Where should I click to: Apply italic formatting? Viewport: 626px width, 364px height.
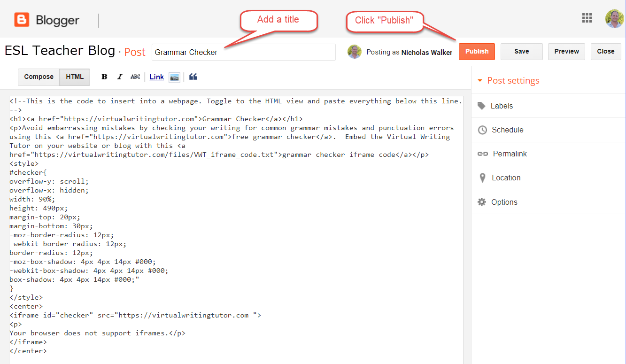[120, 77]
